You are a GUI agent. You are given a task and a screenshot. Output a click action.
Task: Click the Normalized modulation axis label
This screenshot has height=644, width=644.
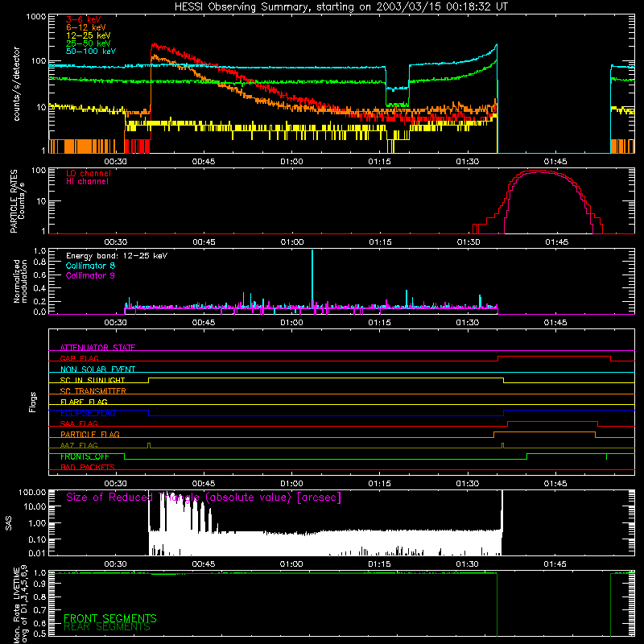pos(20,281)
